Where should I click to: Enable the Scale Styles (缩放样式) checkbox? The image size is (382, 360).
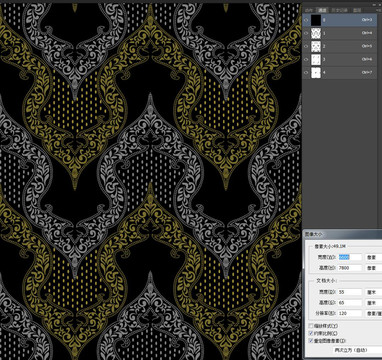pos(311,326)
